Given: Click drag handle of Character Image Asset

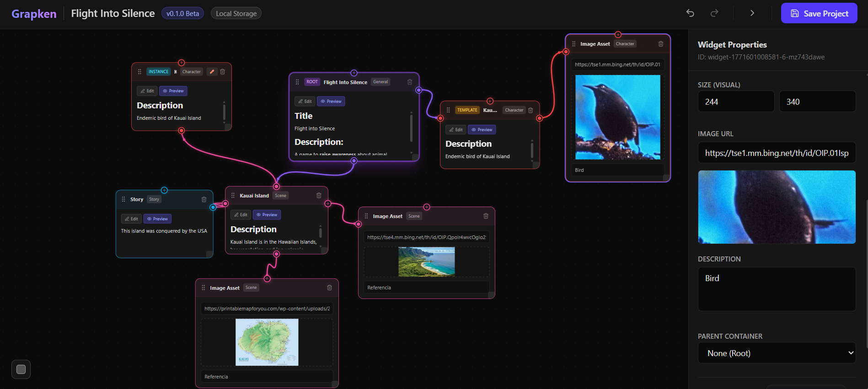Looking at the screenshot, I should coord(574,44).
